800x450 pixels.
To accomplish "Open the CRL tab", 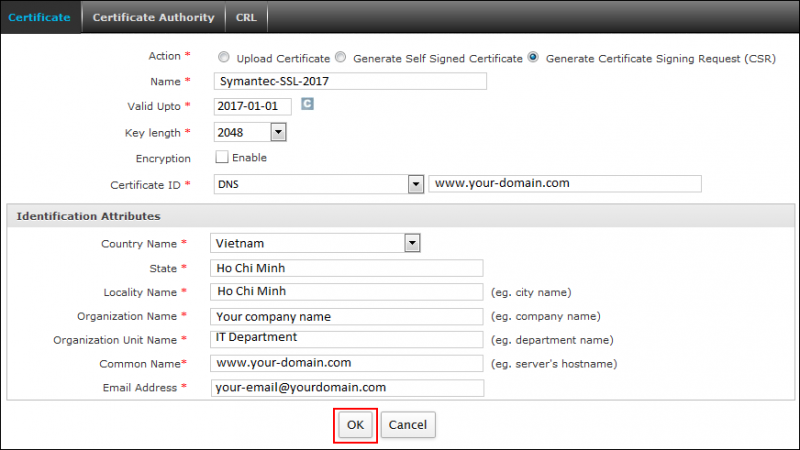I will (x=246, y=17).
